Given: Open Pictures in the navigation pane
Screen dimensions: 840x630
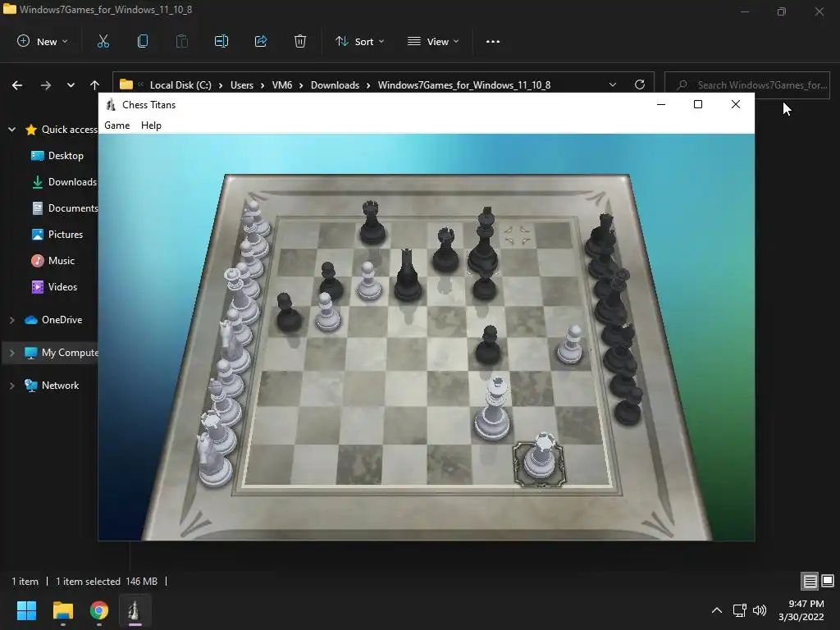Looking at the screenshot, I should 57,235.
